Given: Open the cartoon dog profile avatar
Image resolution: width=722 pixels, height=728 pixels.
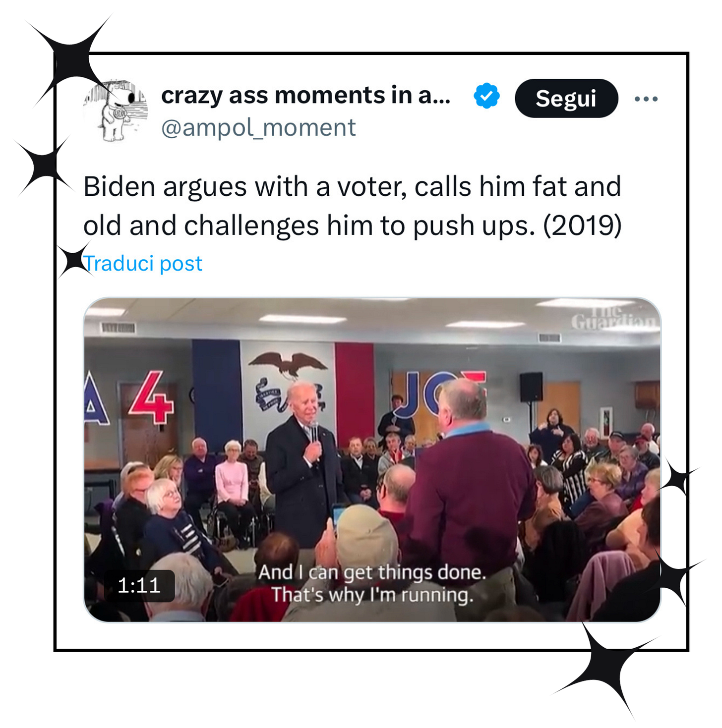Looking at the screenshot, I should coord(116,111).
